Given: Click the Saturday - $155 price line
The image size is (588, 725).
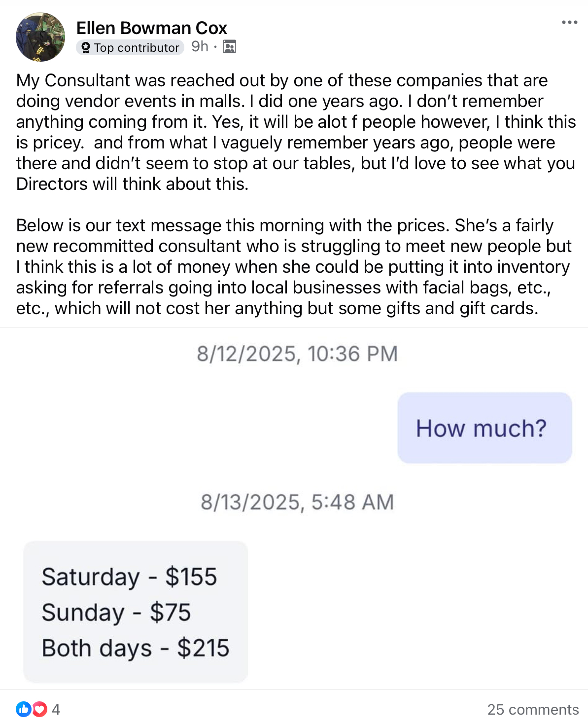Looking at the screenshot, I should (x=129, y=577).
